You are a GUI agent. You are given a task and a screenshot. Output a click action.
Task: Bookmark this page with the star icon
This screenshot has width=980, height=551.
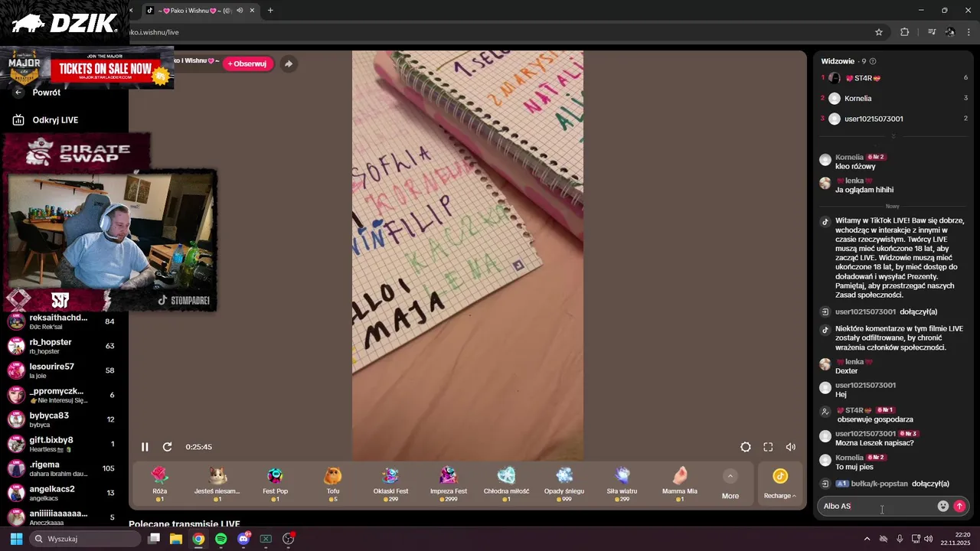coord(879,32)
